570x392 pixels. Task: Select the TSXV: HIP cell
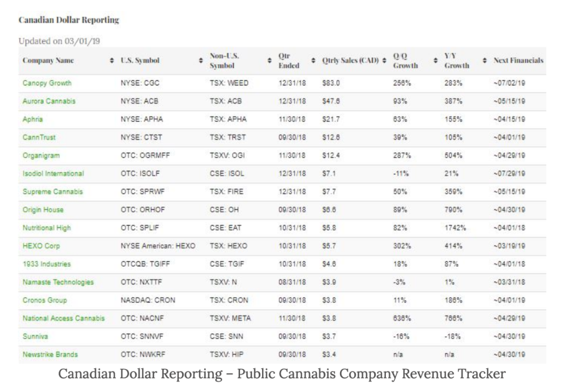coord(227,355)
